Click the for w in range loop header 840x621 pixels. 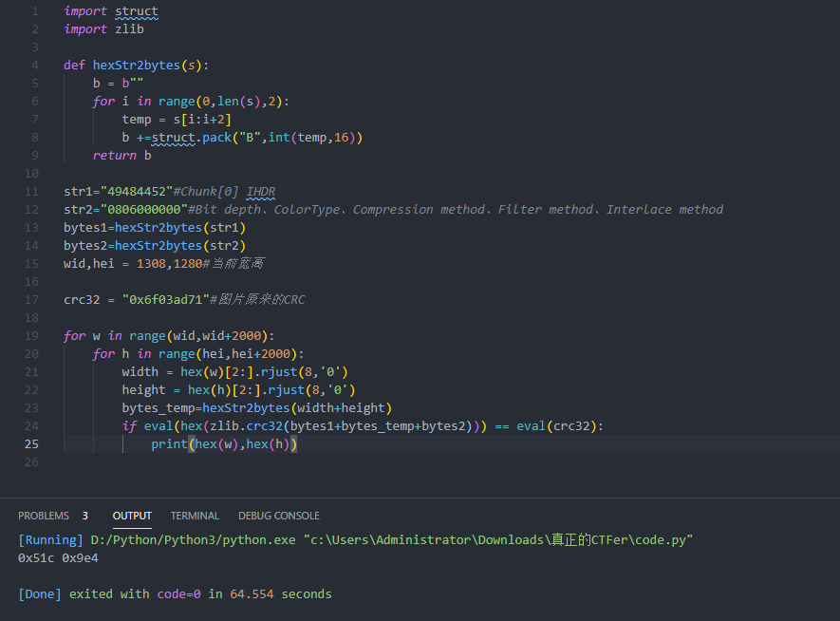click(x=142, y=335)
